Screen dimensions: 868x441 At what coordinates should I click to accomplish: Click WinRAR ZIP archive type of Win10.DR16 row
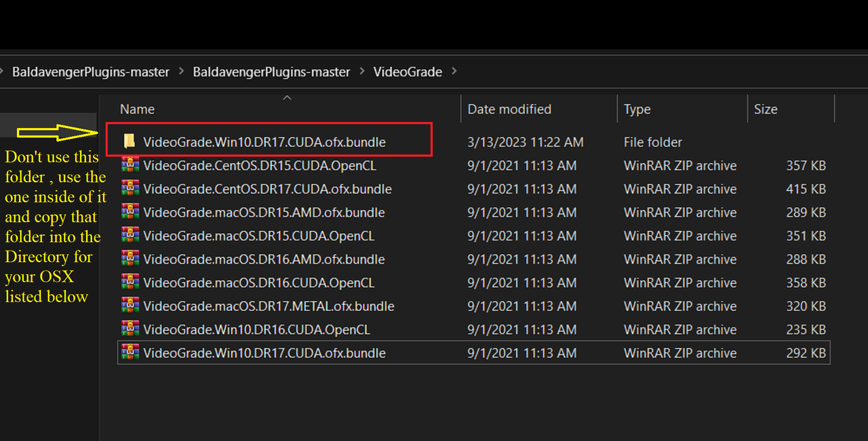click(x=680, y=329)
